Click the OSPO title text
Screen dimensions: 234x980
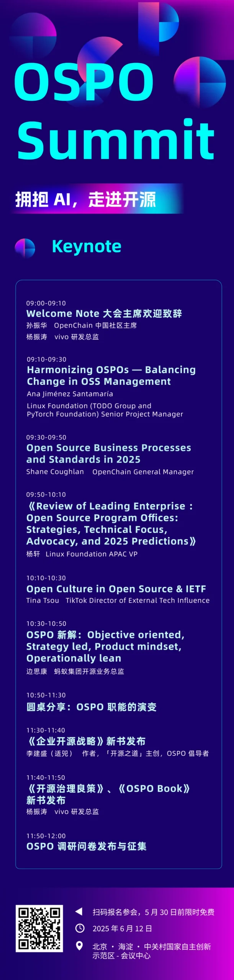84,82
